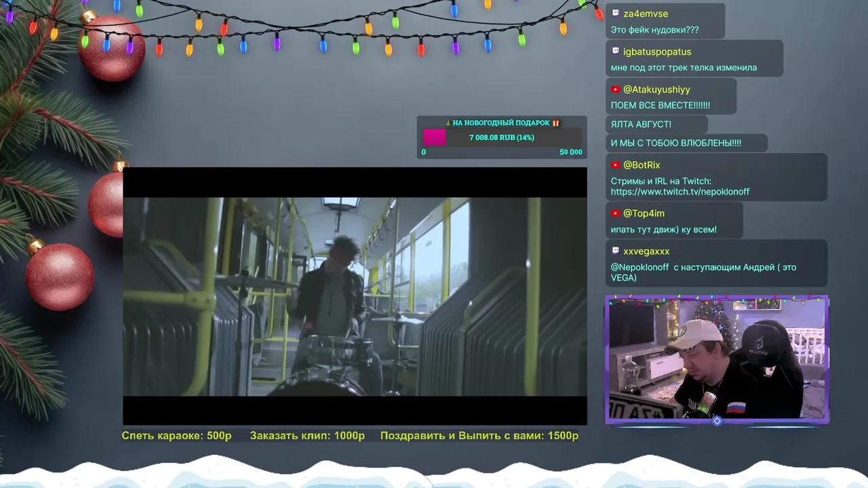This screenshot has width=868, height=488.
Task: Click the '7 008.08 RUB (14%)' amount text
Action: 502,138
